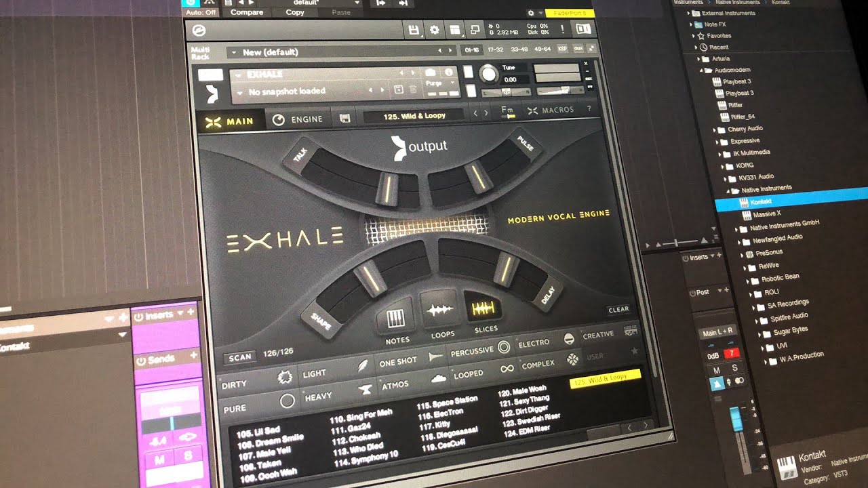Click the Exhale help question mark
The width and height of the screenshot is (868, 488).
(589, 108)
